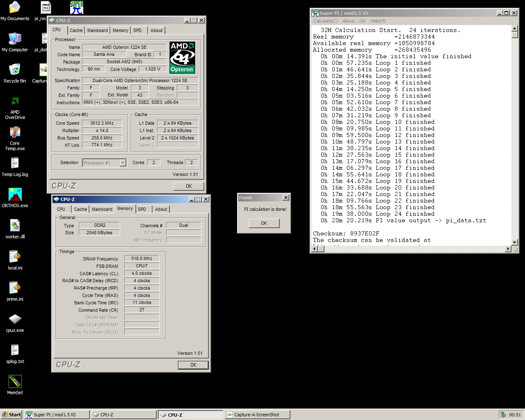This screenshot has height=420, width=525.
Task: Open Temp Log.log file icon
Action: click(x=15, y=167)
